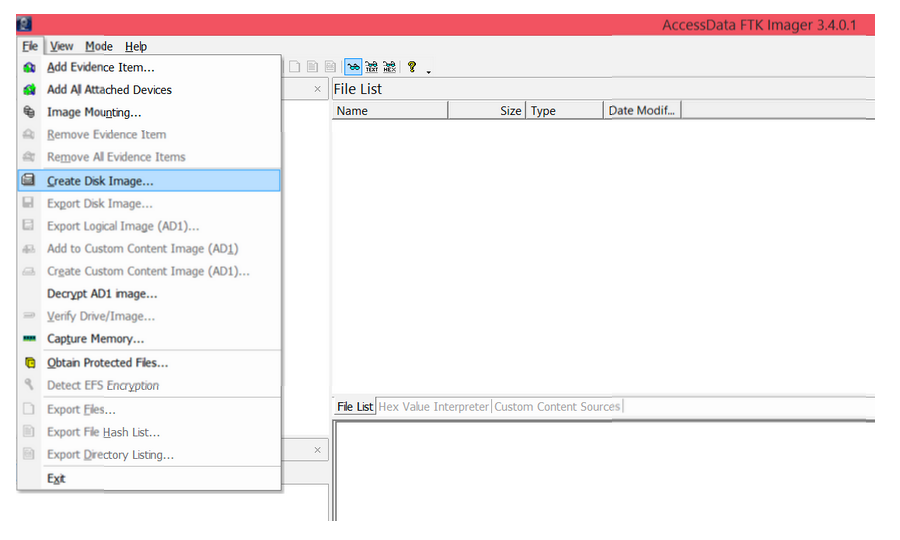Choose Add All Attached Devices
This screenshot has height=540, width=900.
click(x=109, y=90)
